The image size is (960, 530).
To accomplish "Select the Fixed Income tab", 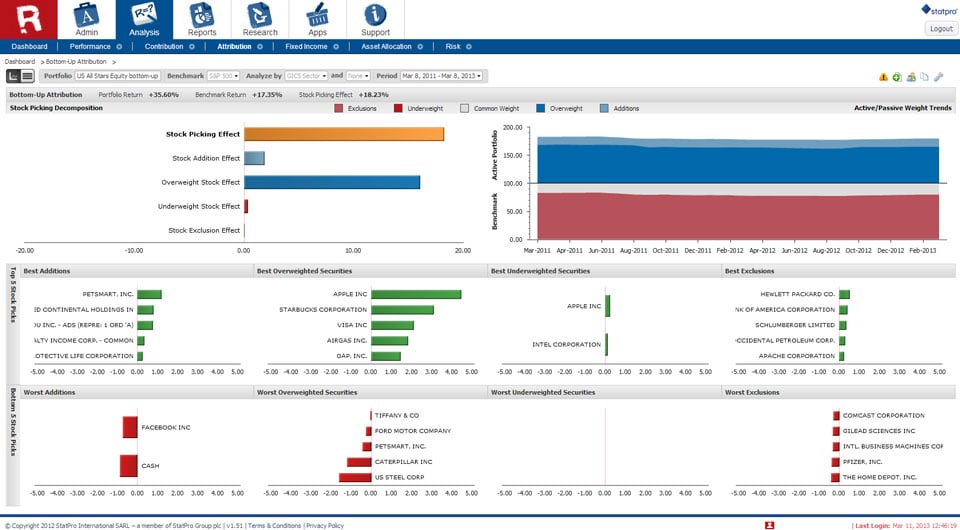I will coord(306,46).
